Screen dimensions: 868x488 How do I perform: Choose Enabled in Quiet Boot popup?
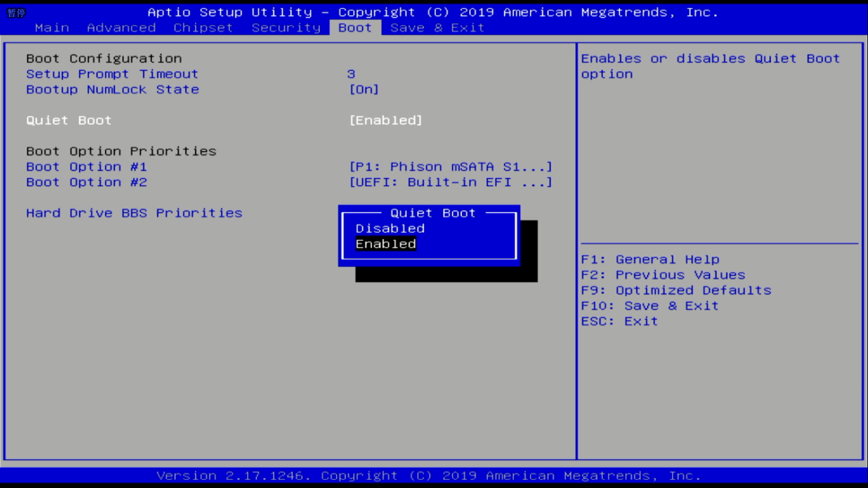point(385,244)
